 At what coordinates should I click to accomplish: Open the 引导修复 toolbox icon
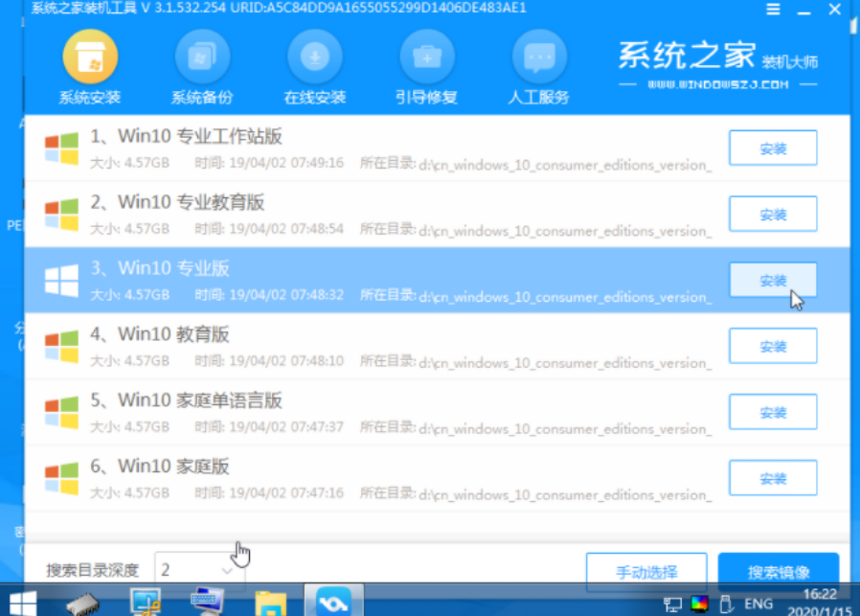pos(427,57)
